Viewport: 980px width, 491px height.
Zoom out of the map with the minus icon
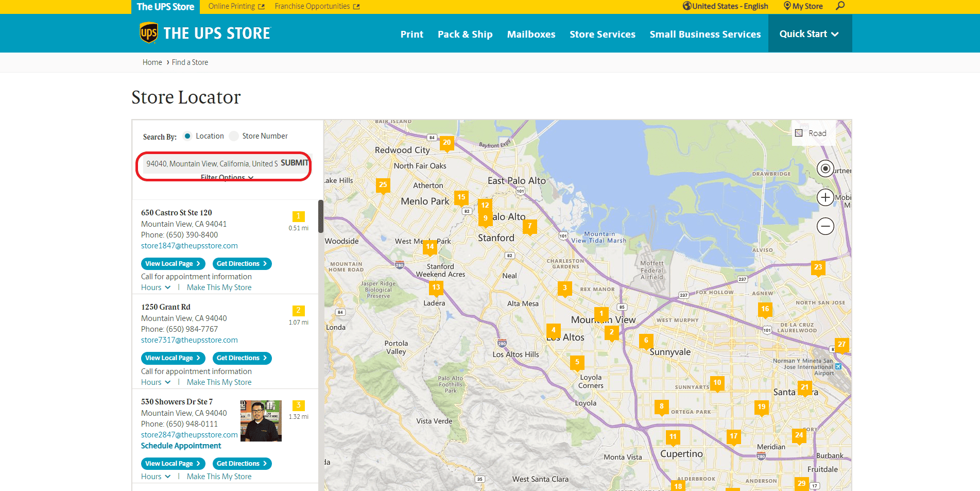tap(825, 226)
